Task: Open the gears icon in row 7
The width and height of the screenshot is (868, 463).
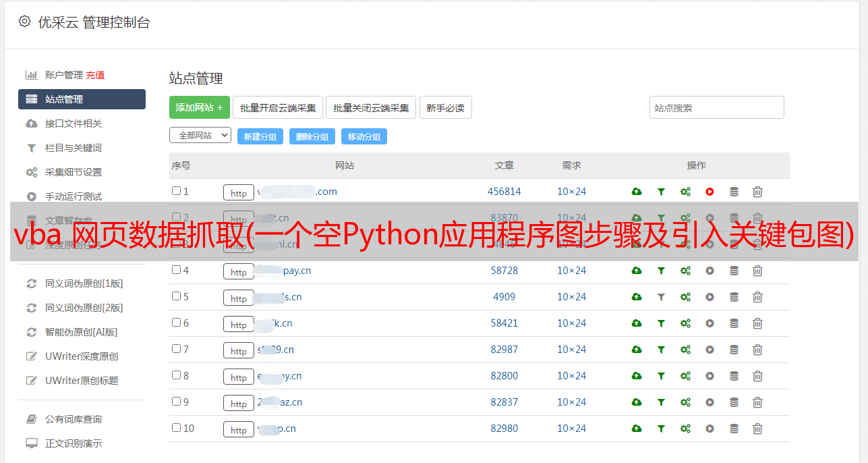Action: point(685,350)
